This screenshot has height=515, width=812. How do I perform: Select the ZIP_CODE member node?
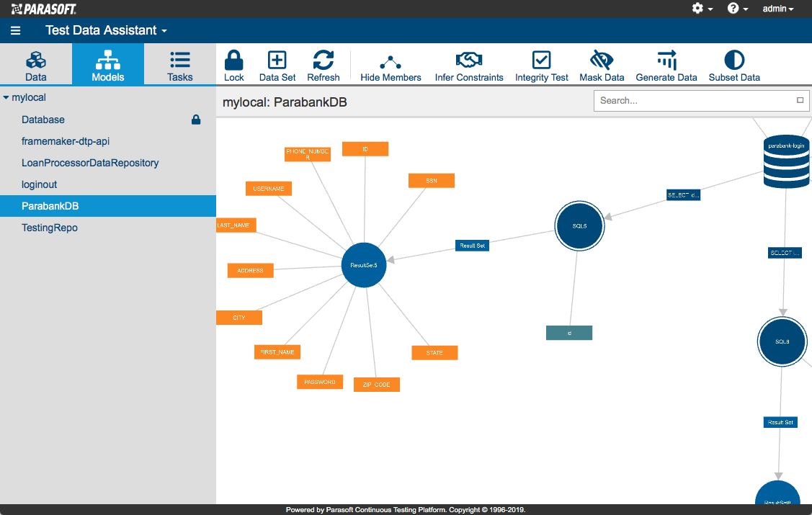[x=377, y=385]
